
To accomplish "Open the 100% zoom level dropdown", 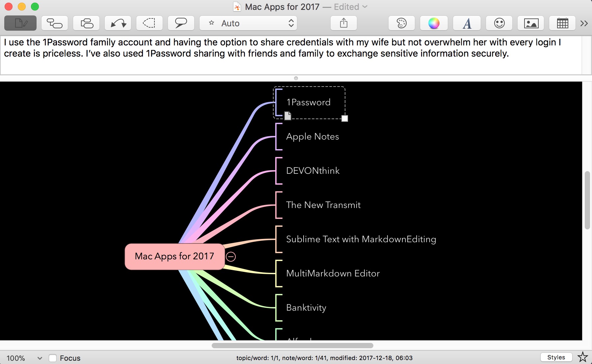I will (x=24, y=358).
